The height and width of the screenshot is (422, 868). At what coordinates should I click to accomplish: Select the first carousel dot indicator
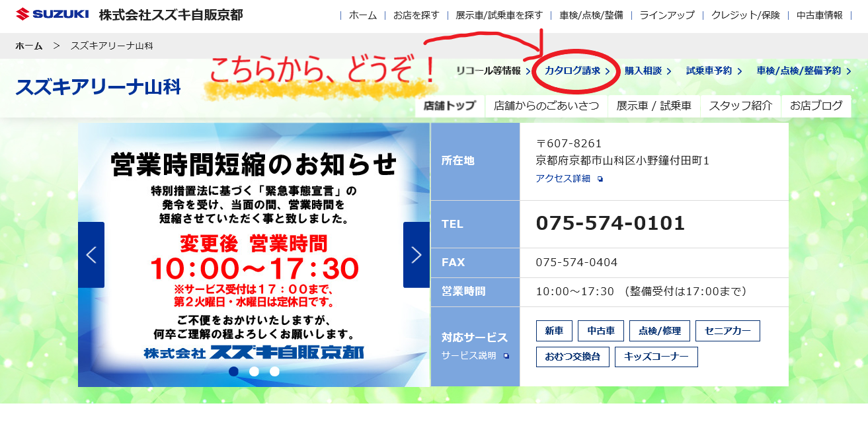233,371
